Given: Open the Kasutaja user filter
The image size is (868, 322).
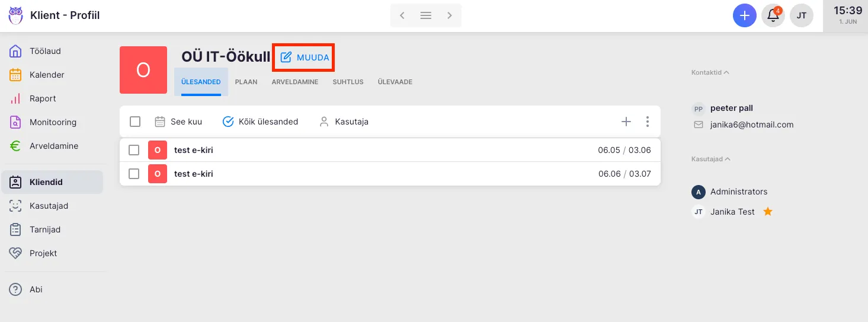Looking at the screenshot, I should (344, 122).
